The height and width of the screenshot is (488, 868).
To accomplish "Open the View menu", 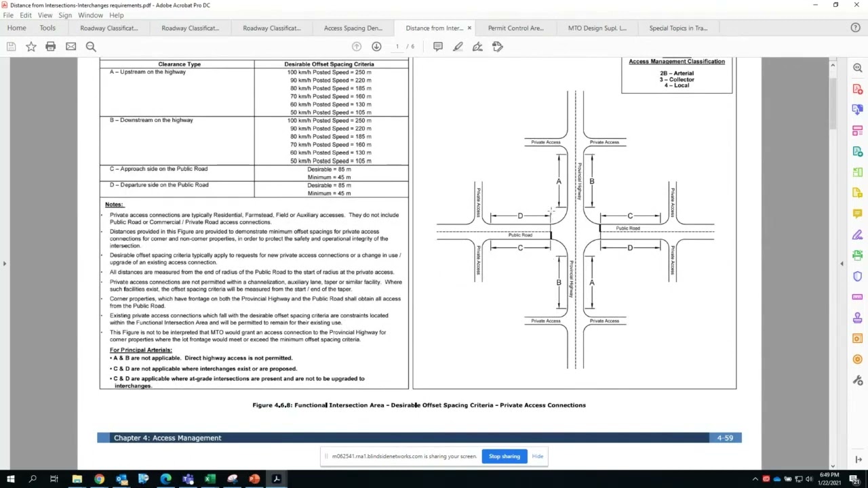I will 45,15.
